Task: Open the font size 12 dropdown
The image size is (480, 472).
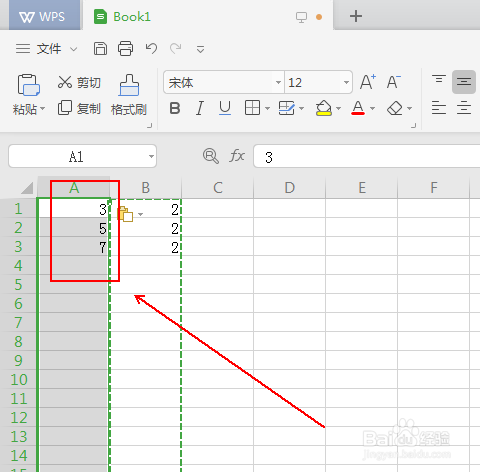Action: coord(346,82)
